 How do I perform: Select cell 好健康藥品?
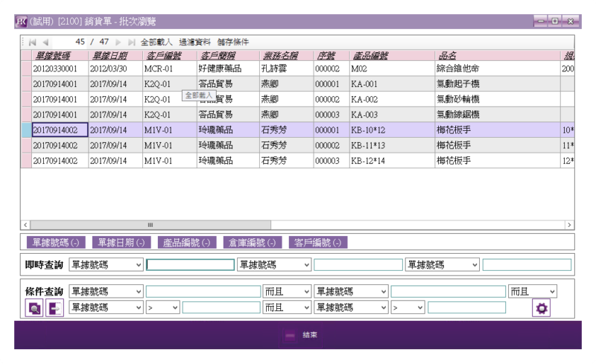tap(229, 68)
